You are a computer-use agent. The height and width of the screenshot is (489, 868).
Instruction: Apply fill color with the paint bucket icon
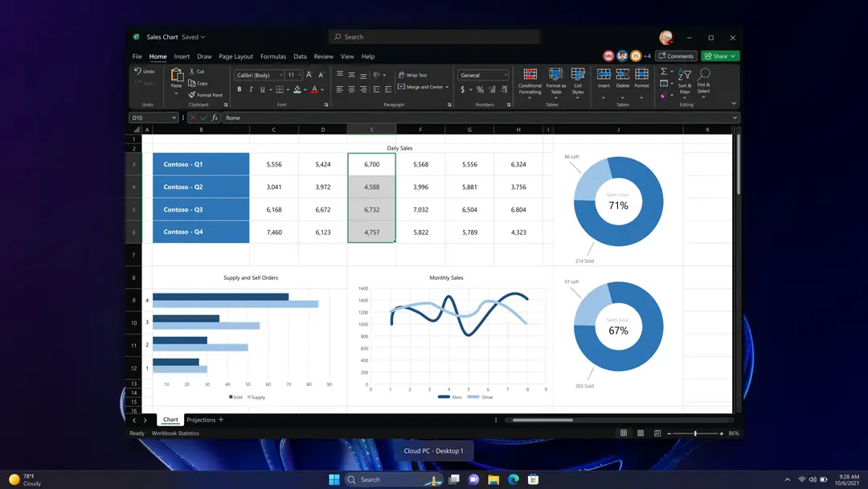pyautogui.click(x=297, y=89)
